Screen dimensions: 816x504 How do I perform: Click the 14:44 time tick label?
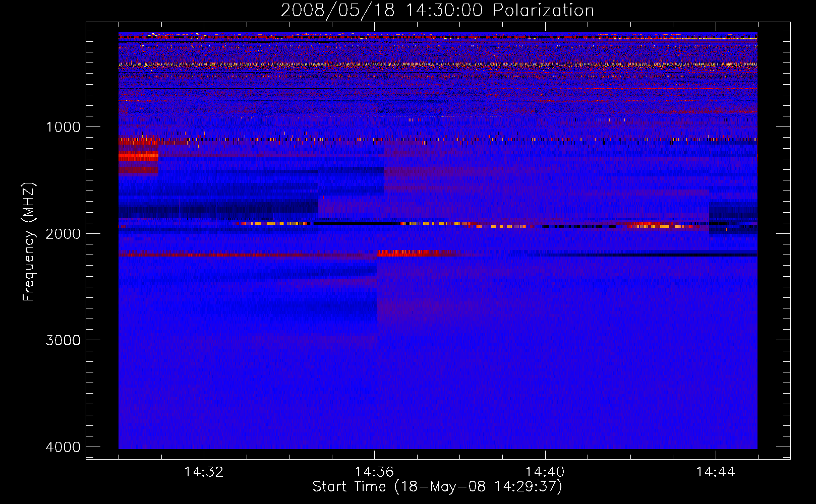[716, 472]
